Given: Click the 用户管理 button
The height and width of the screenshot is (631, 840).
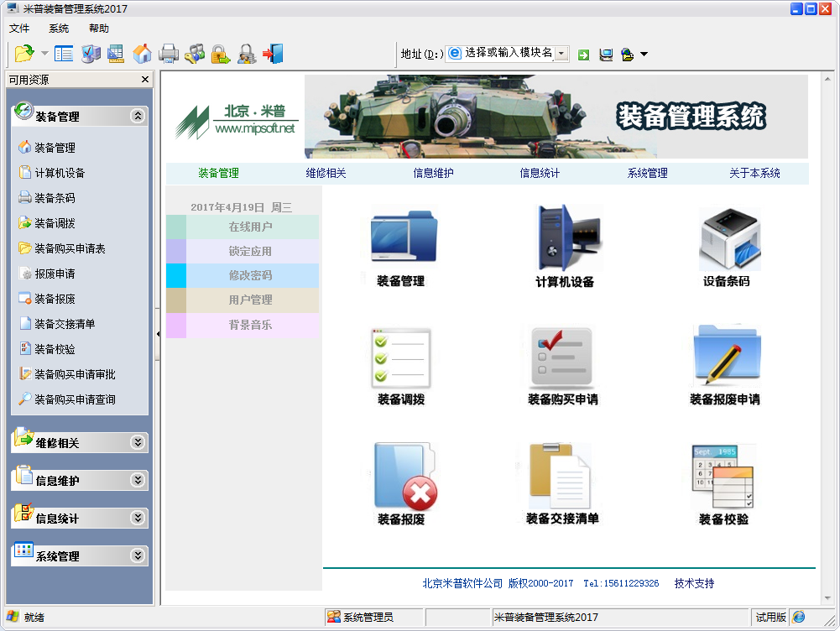Looking at the screenshot, I should pos(243,300).
